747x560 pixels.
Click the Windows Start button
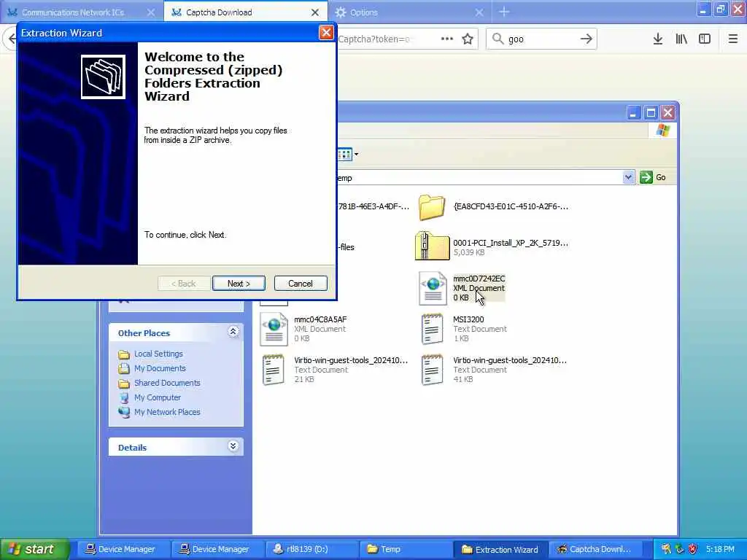[34, 549]
